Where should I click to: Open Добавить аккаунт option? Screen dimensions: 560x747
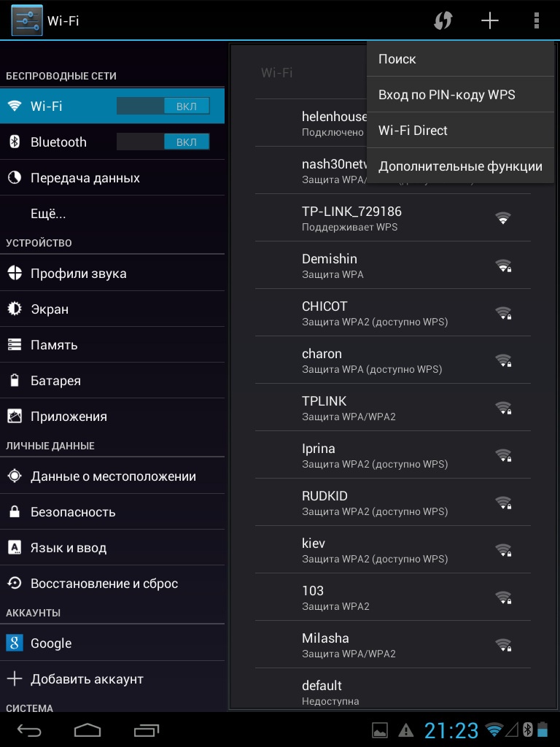(87, 679)
